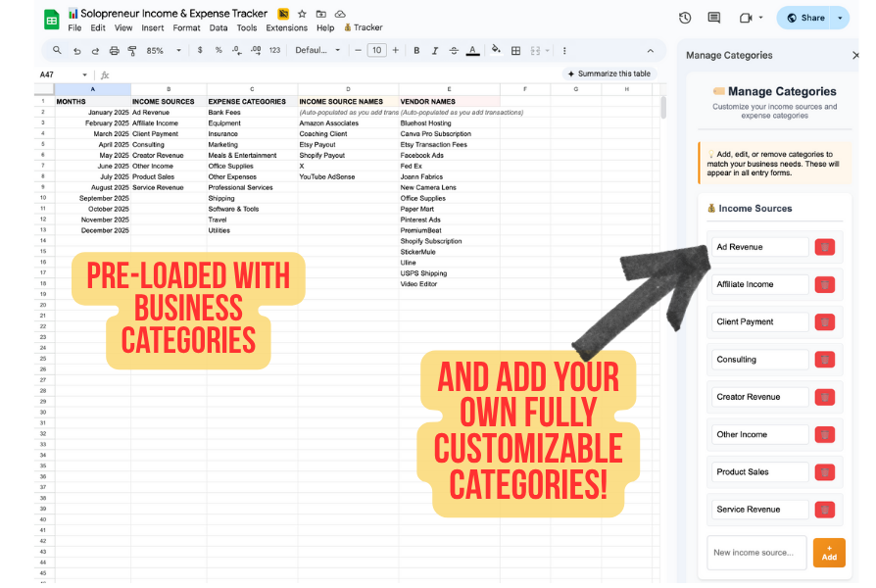Toggle italic formatting
Image resolution: width=876 pixels, height=588 pixels.
[x=435, y=50]
